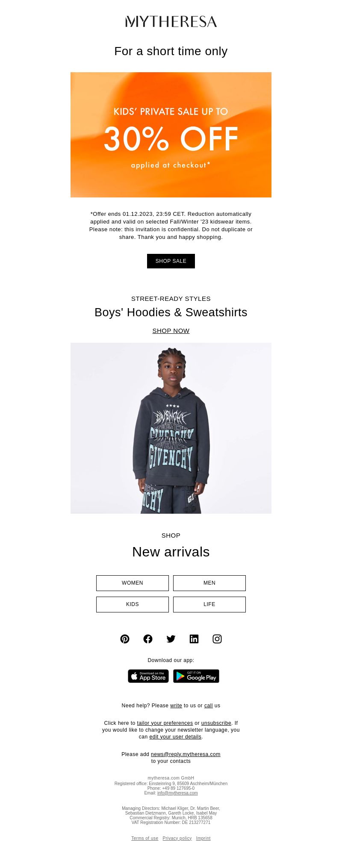
Task: Click the Givenchy hoodie boy photo
Action: (171, 428)
